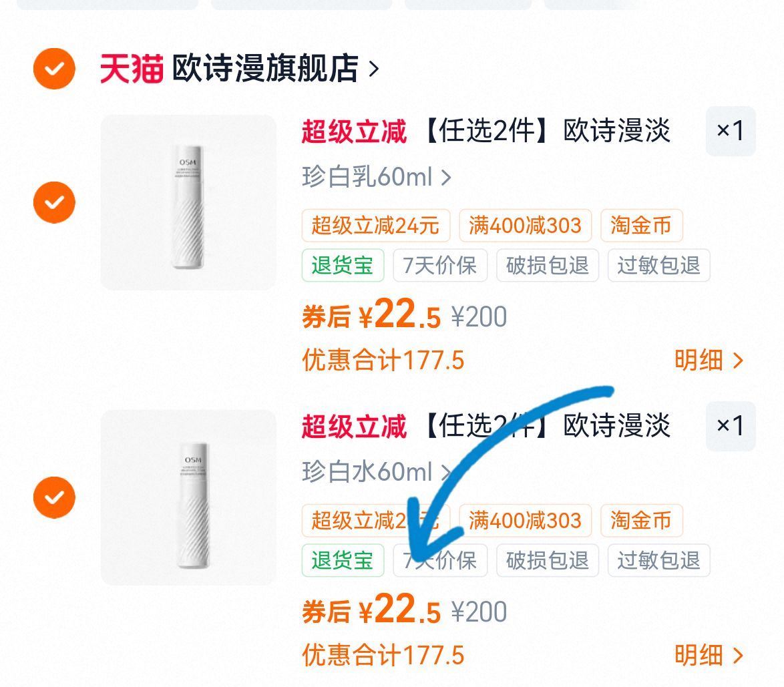This screenshot has height=687, width=784.
Task: Tap second item's 破损包退 tag
Action: click(548, 560)
